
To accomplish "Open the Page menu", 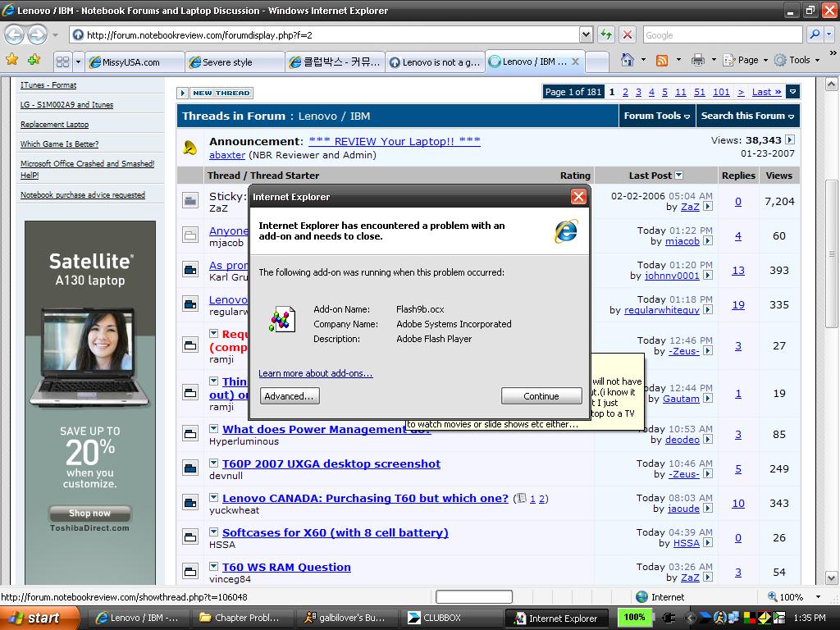I will 745,60.
